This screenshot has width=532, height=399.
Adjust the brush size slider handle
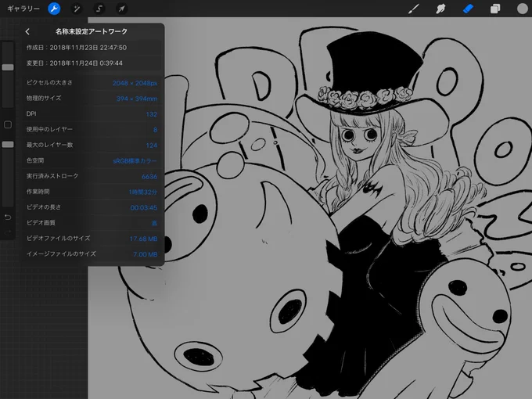click(x=8, y=67)
